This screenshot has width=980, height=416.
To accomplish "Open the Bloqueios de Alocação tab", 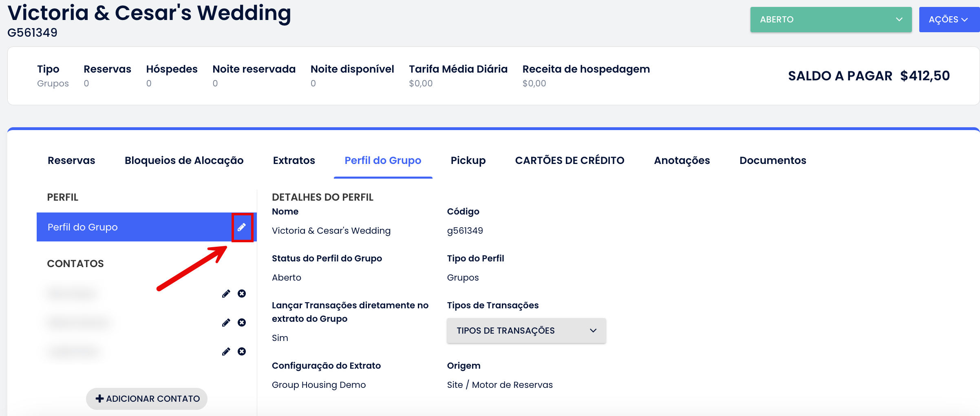I will pos(184,160).
